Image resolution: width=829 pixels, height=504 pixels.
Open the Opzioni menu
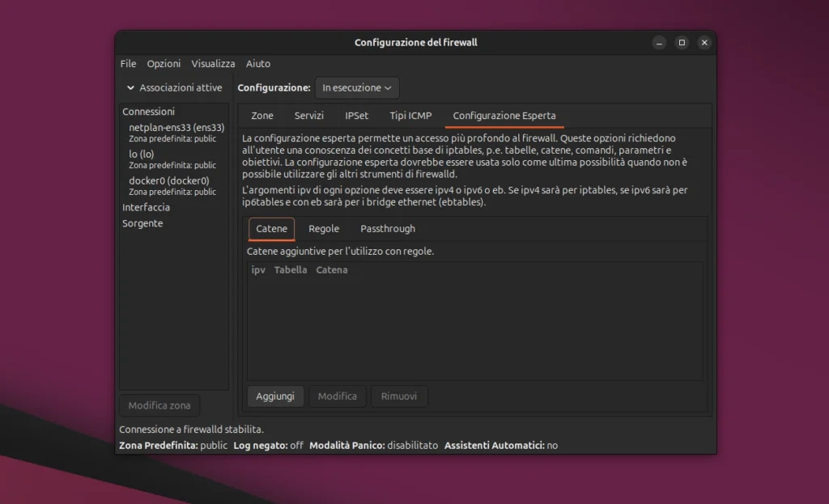click(163, 63)
